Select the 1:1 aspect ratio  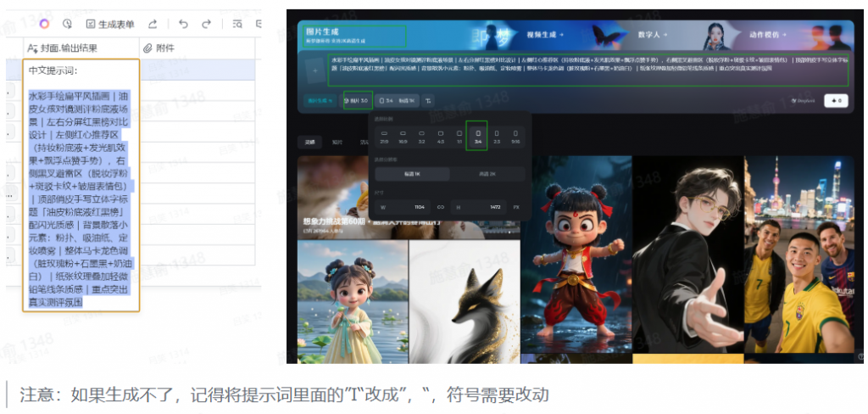[x=459, y=137]
